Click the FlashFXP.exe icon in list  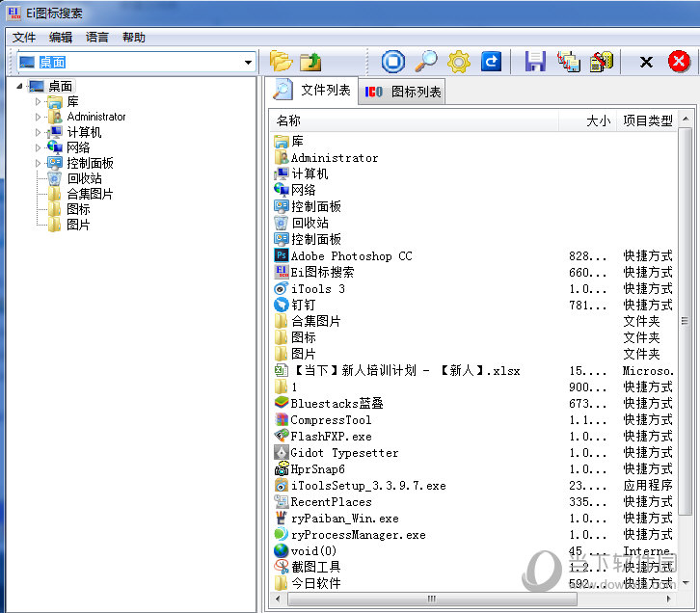point(281,436)
